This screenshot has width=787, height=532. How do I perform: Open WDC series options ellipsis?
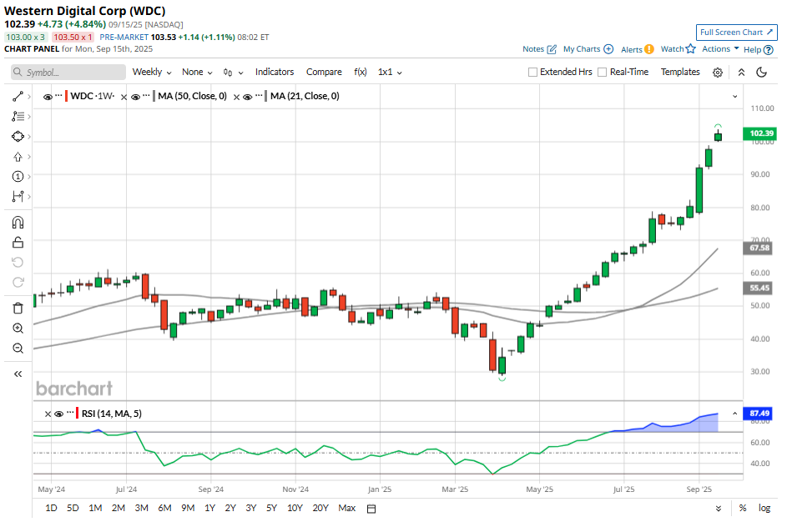58,95
